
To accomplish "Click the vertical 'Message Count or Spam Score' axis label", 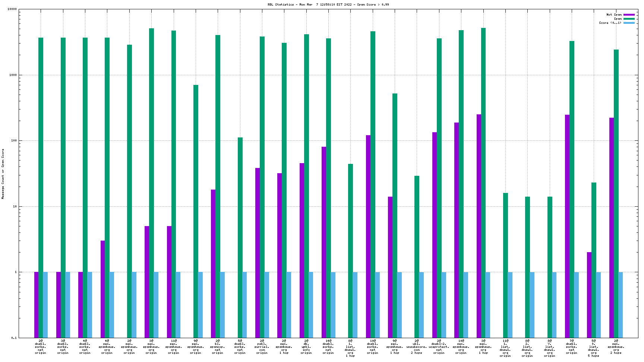I will [x=3, y=174].
